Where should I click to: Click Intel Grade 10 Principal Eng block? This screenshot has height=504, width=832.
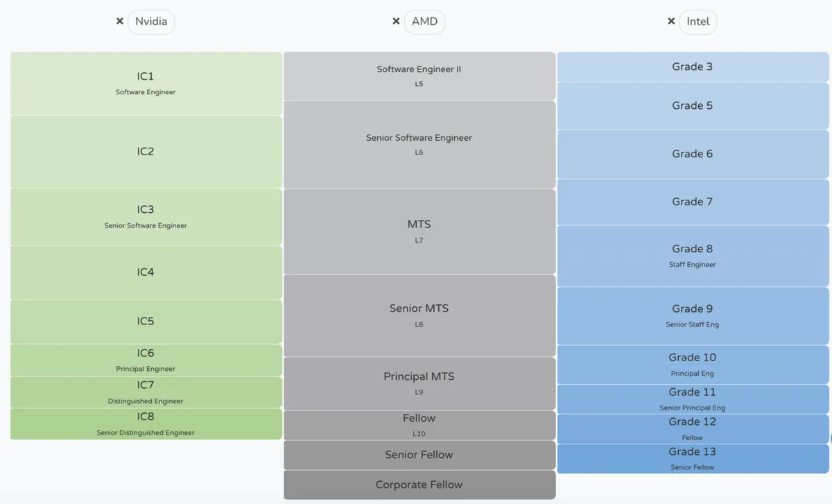(x=692, y=365)
